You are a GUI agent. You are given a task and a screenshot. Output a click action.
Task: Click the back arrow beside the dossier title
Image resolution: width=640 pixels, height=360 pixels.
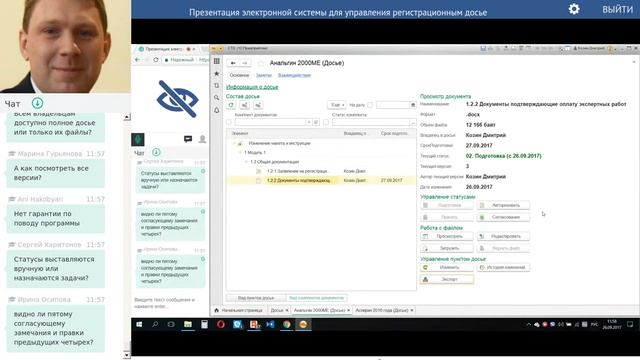(233, 63)
